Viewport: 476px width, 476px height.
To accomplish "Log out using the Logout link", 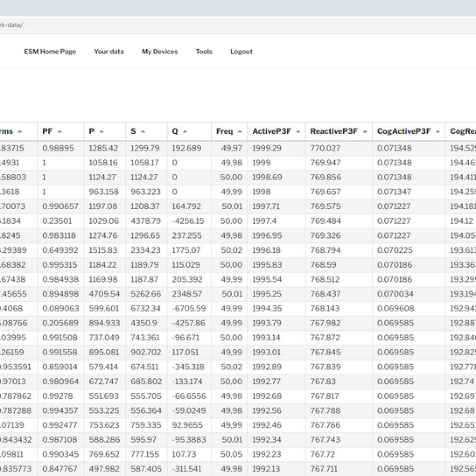I will 241,52.
